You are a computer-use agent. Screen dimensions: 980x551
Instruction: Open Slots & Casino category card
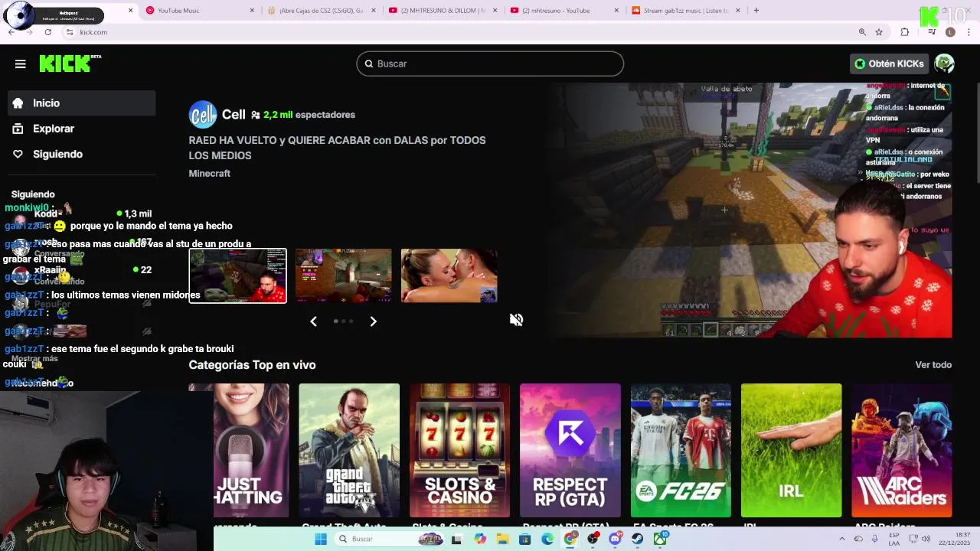[459, 451]
